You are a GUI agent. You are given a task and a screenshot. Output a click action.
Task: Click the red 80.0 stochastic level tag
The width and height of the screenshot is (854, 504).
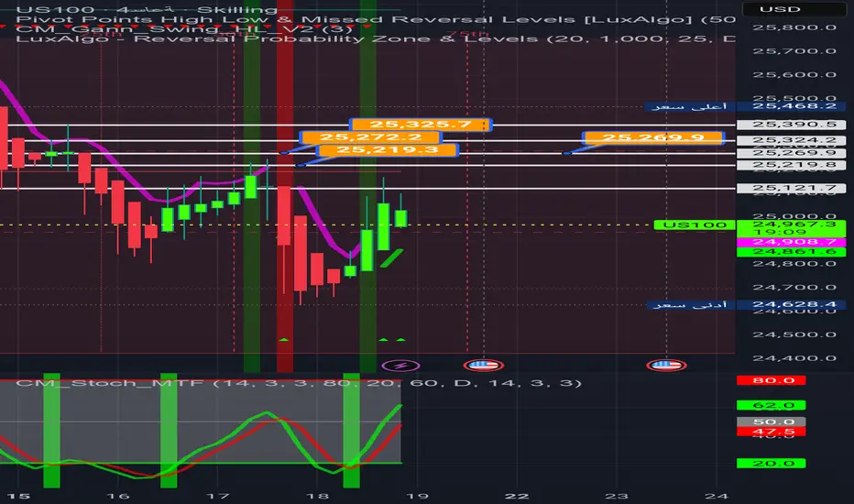[771, 380]
